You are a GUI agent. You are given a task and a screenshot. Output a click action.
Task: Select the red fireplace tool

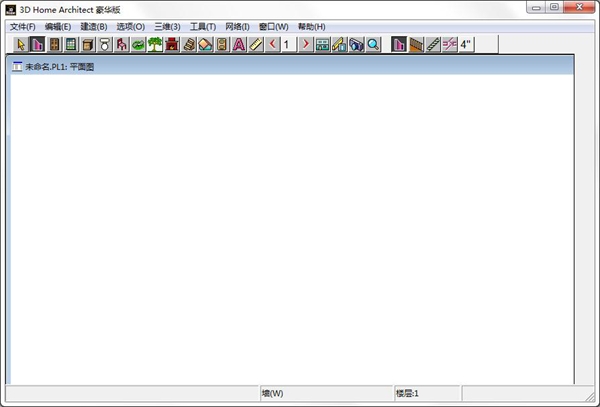tap(172, 44)
